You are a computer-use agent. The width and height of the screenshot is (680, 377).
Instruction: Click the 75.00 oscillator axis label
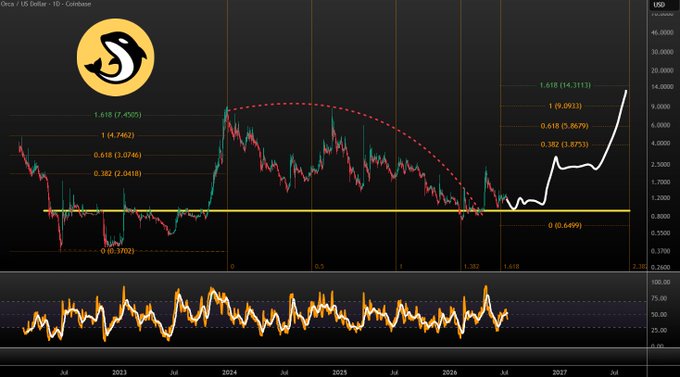(x=659, y=298)
